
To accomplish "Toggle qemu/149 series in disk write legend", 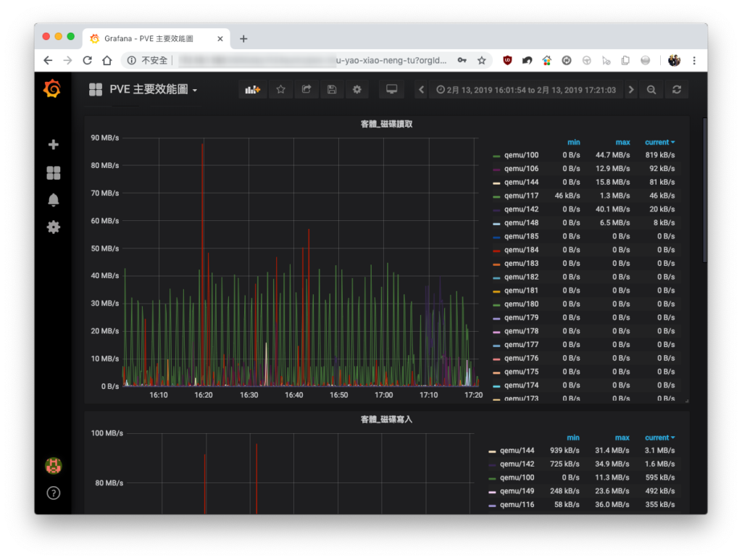I will point(517,491).
